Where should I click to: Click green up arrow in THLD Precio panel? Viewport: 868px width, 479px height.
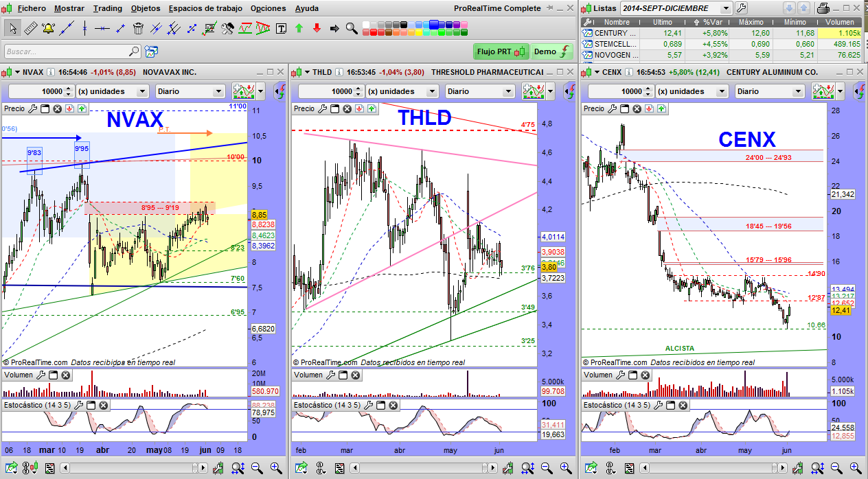coord(372,108)
